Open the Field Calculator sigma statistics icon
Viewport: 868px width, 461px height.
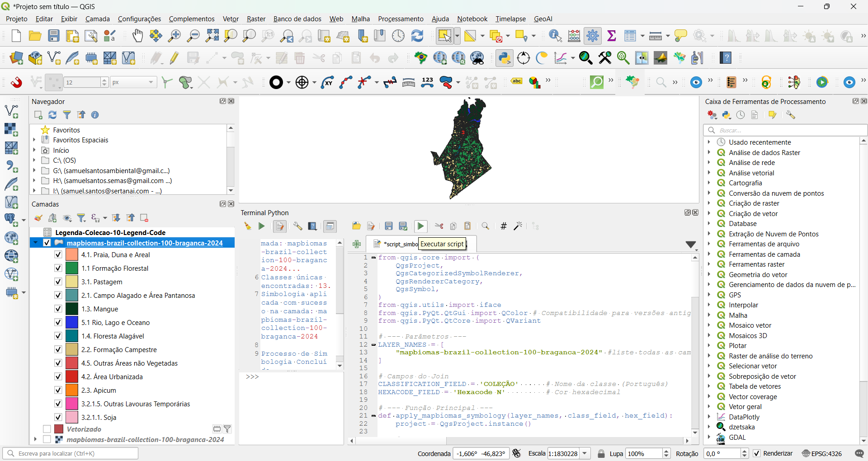click(x=612, y=36)
